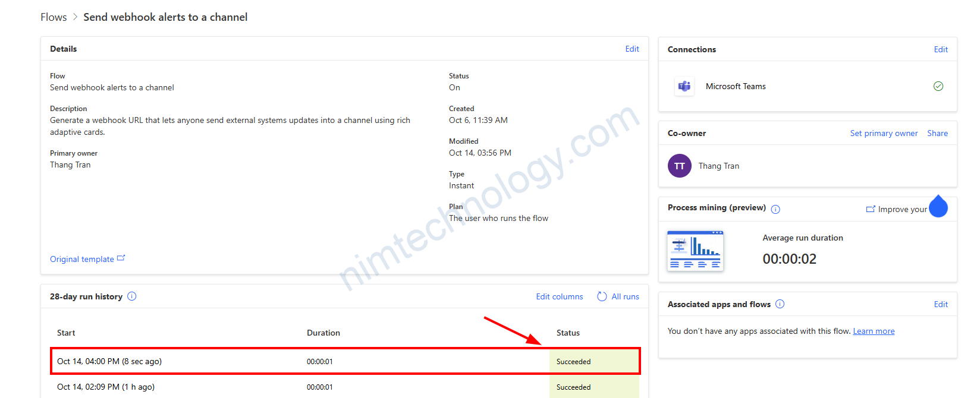The image size is (980, 398).
Task: Click the Associated apps and flows info icon
Action: pos(780,304)
